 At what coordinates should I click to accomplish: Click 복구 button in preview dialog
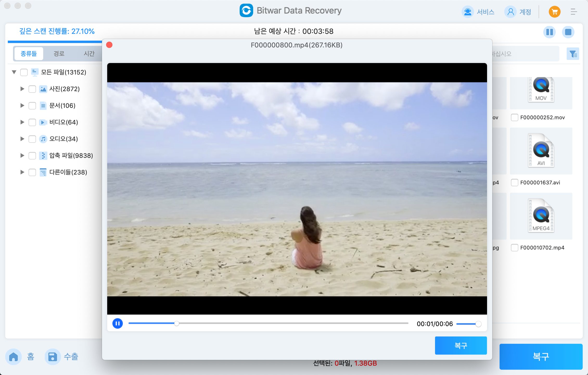[x=461, y=345]
